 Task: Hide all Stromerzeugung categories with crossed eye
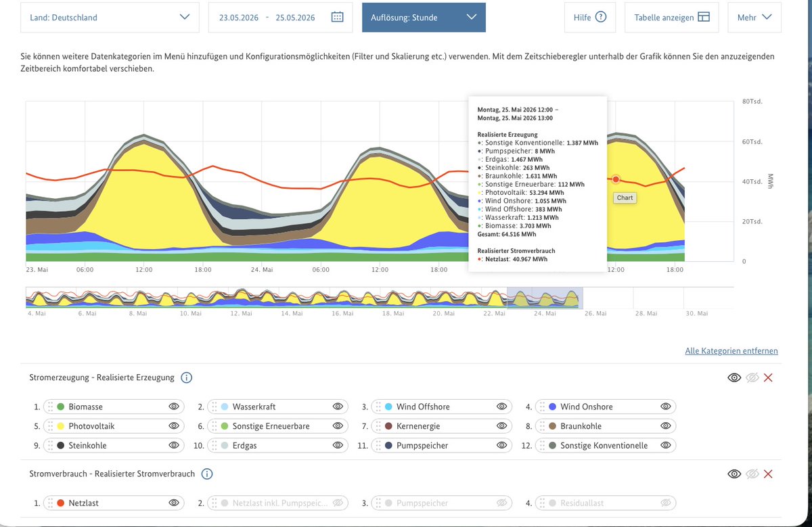[752, 377]
